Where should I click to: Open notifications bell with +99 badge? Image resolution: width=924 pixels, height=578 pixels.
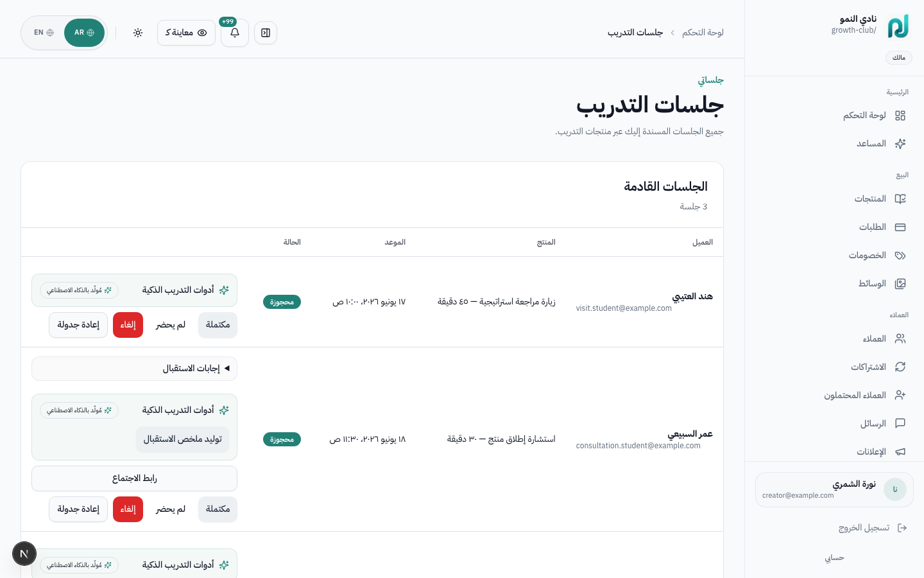point(235,33)
